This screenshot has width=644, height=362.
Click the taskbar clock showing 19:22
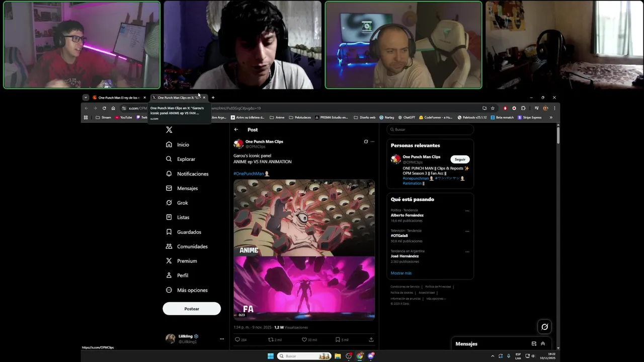pos(548,356)
